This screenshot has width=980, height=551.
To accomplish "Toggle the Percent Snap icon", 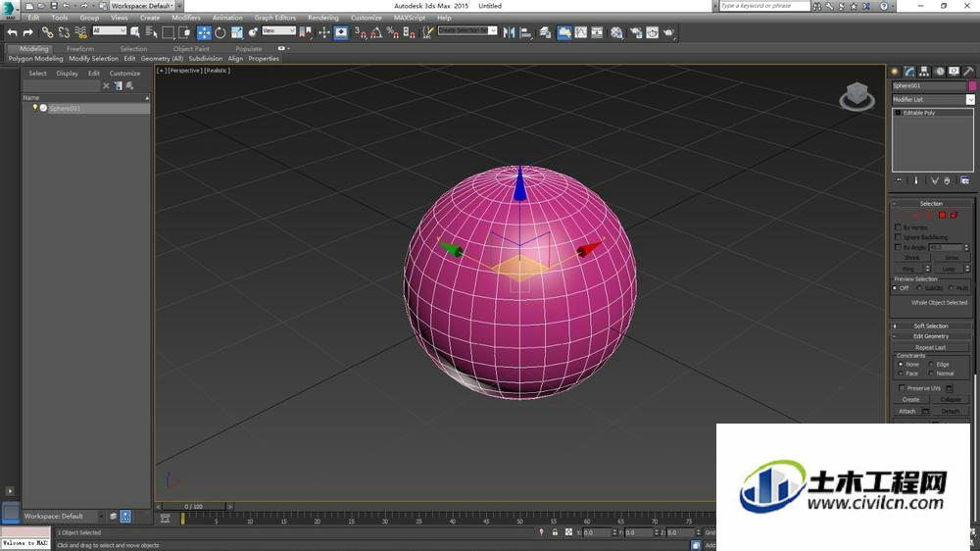I will pyautogui.click(x=393, y=32).
